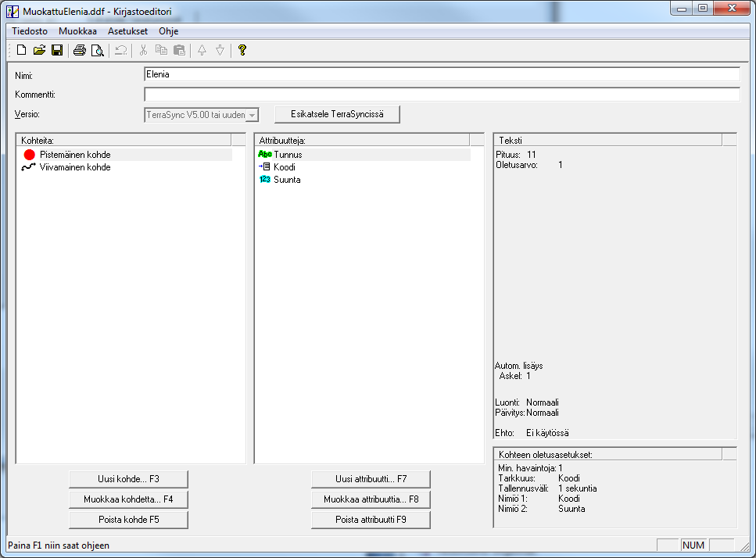Click the Ehto: Ei käytössä text
This screenshot has height=558, width=756.
[532, 433]
